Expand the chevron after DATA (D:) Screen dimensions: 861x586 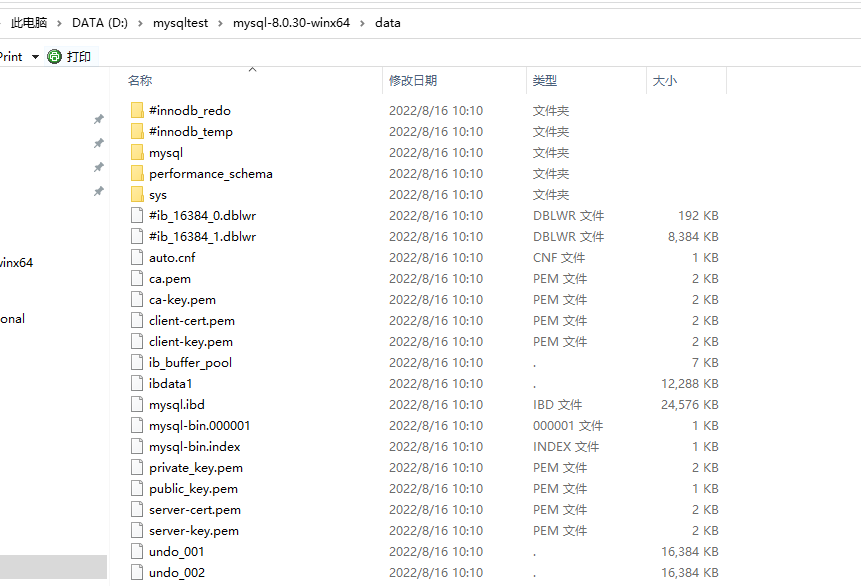[x=141, y=23]
